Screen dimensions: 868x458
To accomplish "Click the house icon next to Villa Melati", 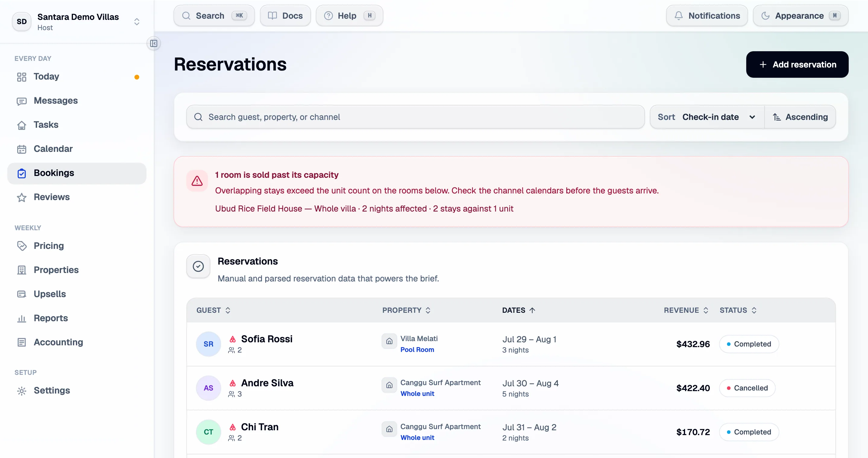I will click(x=389, y=341).
